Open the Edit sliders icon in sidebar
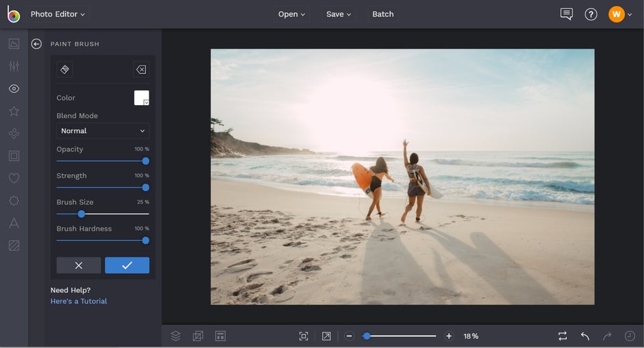This screenshot has width=644, height=348. tap(14, 66)
